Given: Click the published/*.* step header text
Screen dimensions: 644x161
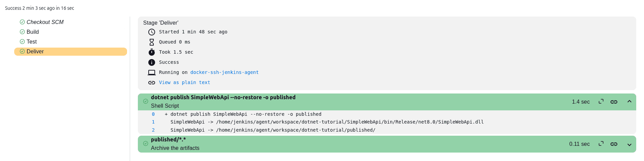Looking at the screenshot, I should (168, 140).
